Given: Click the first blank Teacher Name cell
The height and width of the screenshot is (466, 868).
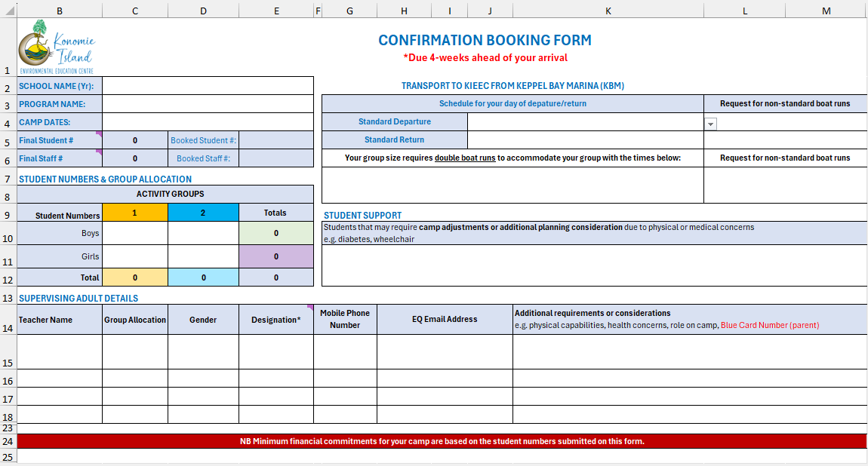Looking at the screenshot, I should [60, 351].
